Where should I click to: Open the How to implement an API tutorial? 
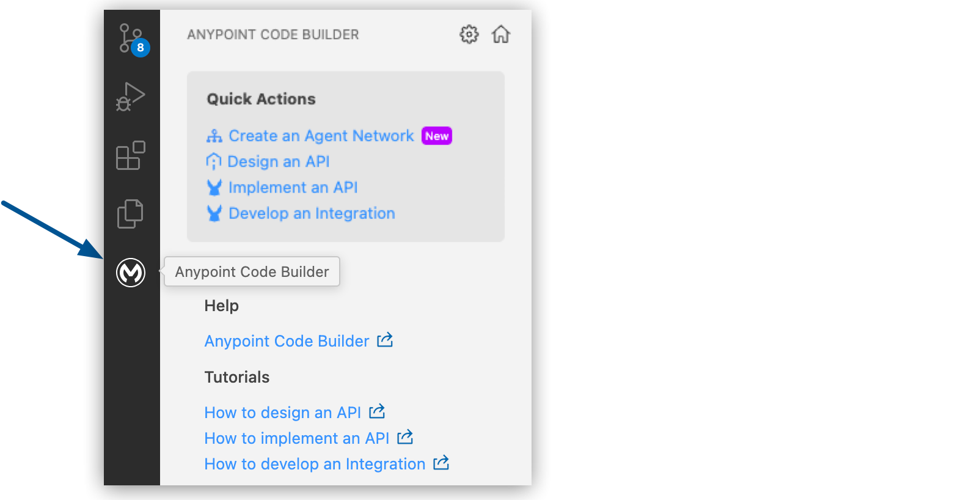tap(297, 438)
